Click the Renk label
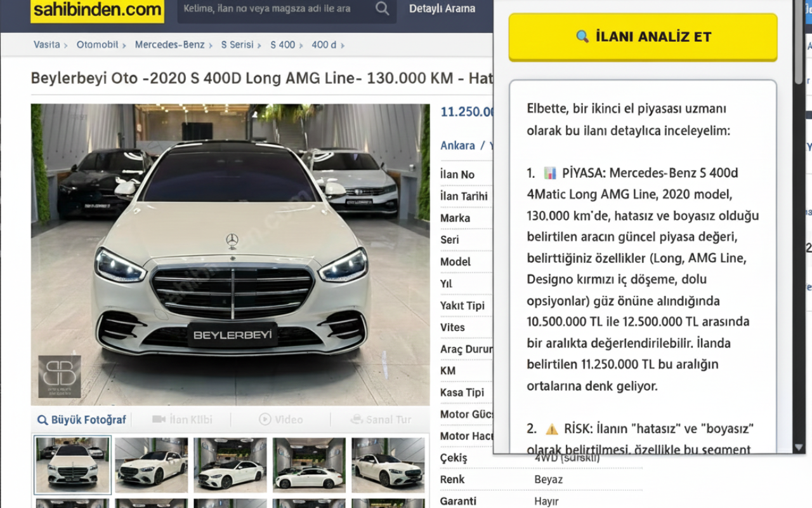The height and width of the screenshot is (508, 812). (x=452, y=479)
